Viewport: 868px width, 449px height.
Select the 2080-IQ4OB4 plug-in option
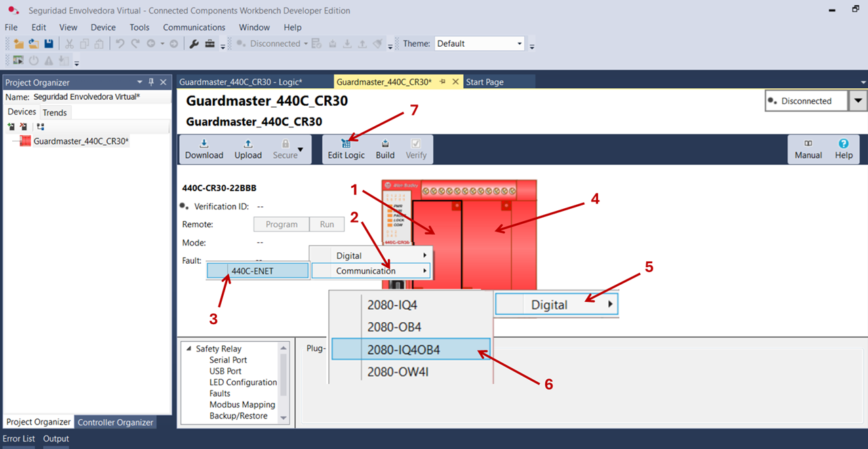pyautogui.click(x=411, y=349)
